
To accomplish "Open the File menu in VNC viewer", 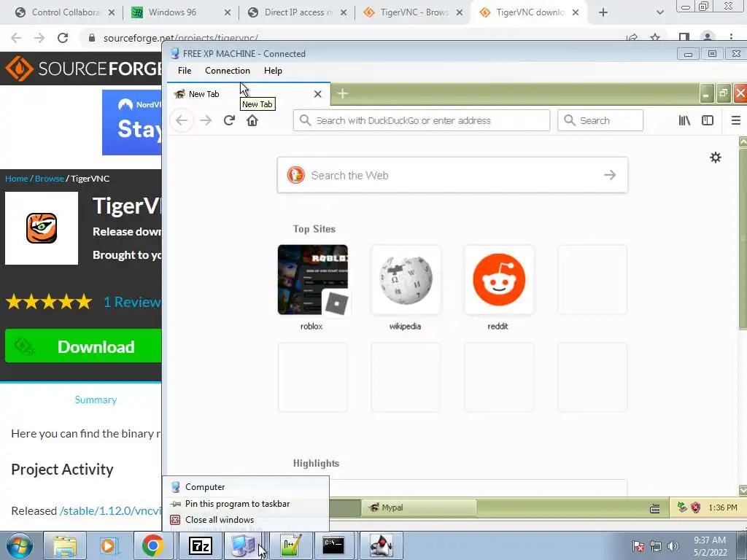I will click(x=185, y=71).
